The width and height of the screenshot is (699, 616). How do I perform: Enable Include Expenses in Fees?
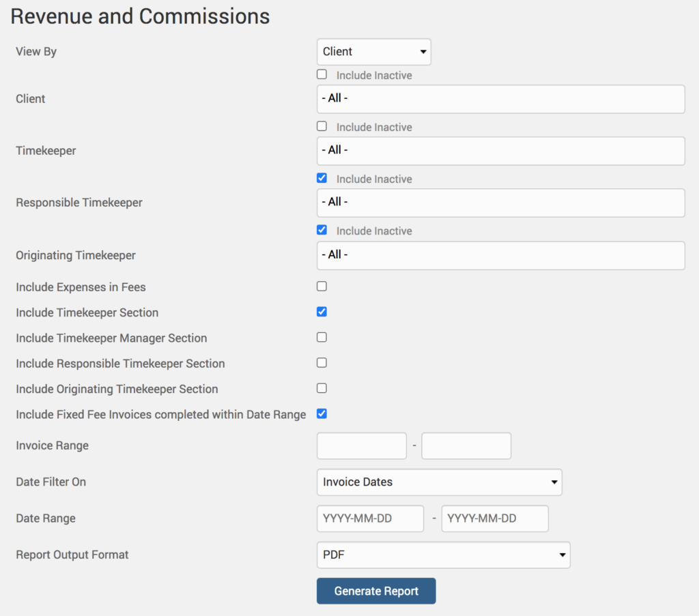(322, 287)
